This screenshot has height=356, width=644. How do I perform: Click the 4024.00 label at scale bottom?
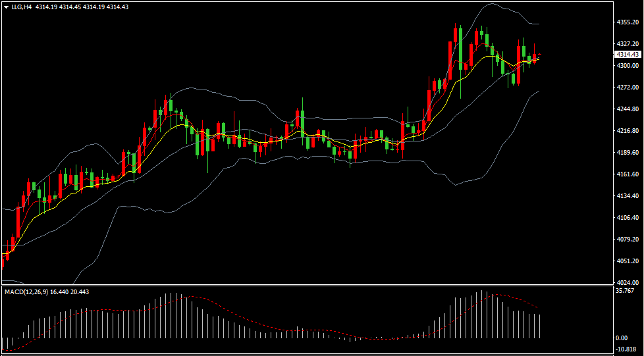628,283
